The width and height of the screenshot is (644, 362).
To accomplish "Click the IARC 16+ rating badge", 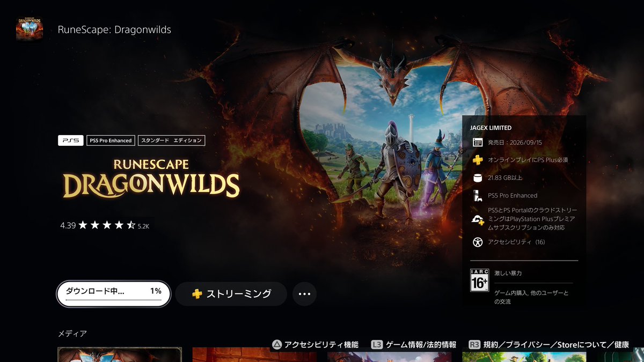I will point(479,280).
